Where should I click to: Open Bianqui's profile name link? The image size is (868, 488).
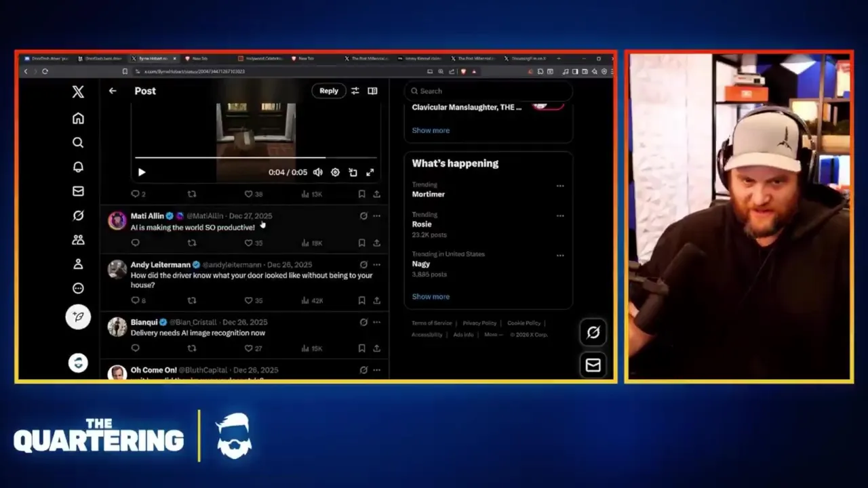[x=144, y=322]
